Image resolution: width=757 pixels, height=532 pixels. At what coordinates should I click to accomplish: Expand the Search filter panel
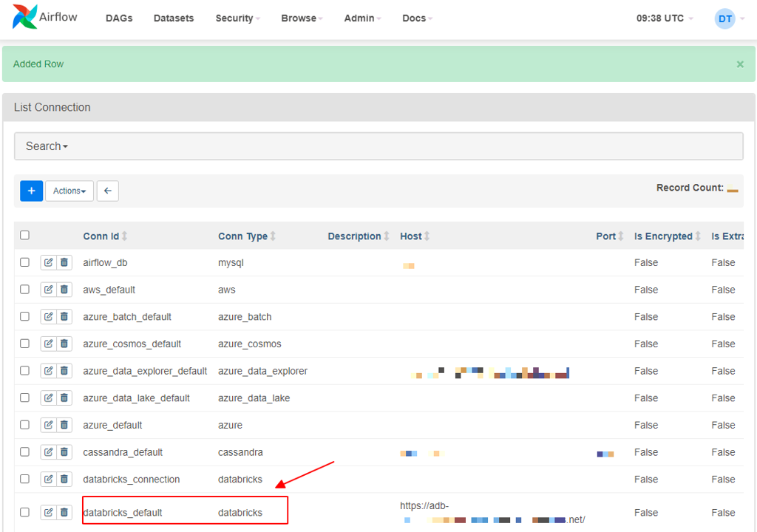[x=47, y=146]
